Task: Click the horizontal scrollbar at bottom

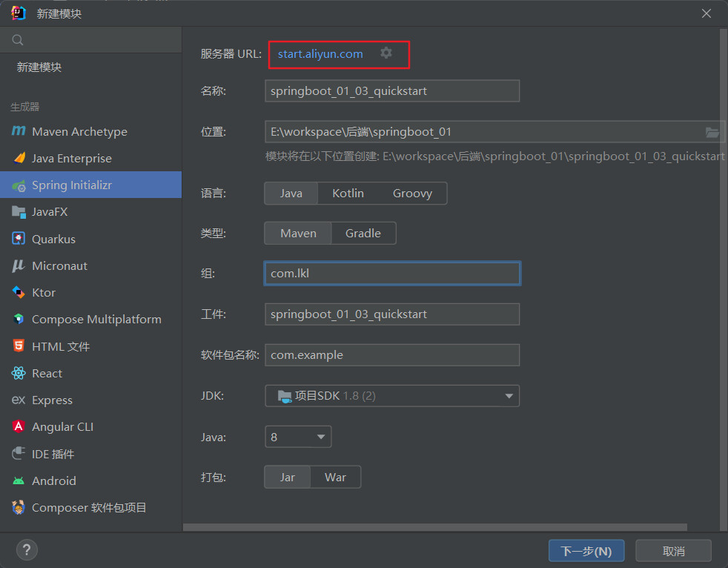Action: click(435, 527)
